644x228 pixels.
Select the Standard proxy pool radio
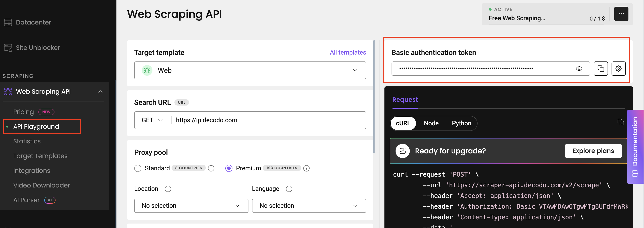coord(138,168)
